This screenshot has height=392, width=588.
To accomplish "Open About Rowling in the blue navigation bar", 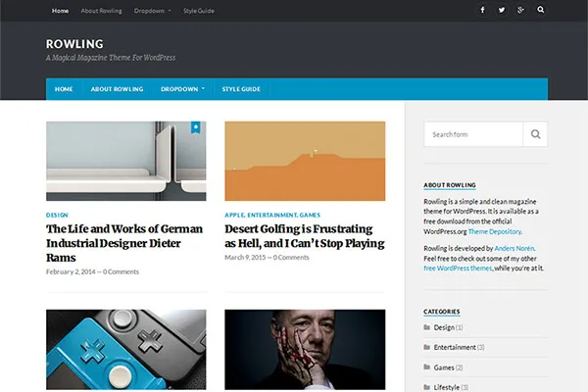I will 117,89.
